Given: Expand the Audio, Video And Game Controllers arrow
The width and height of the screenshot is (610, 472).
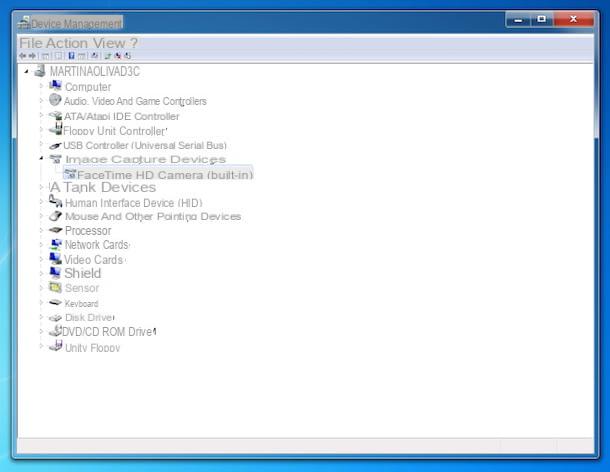Looking at the screenshot, I should click(41, 100).
